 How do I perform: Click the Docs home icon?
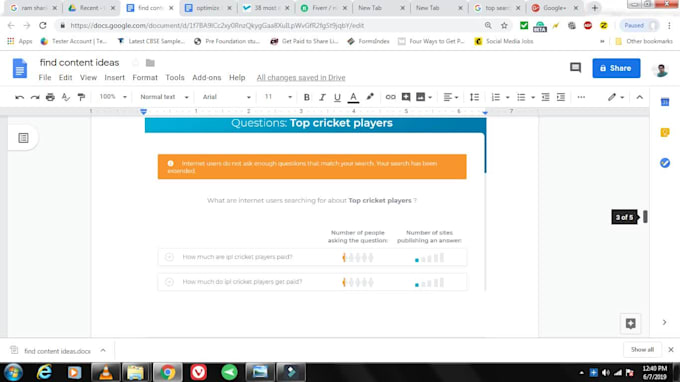[x=20, y=69]
